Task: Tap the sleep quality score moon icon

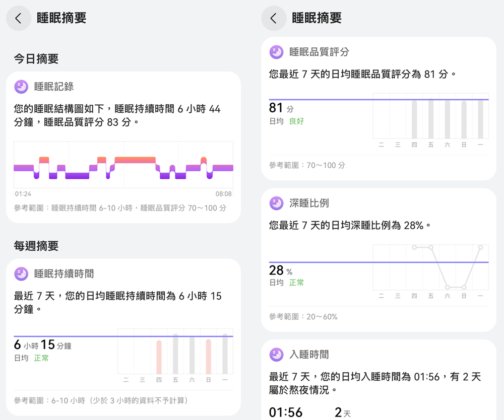Action: coord(276,52)
